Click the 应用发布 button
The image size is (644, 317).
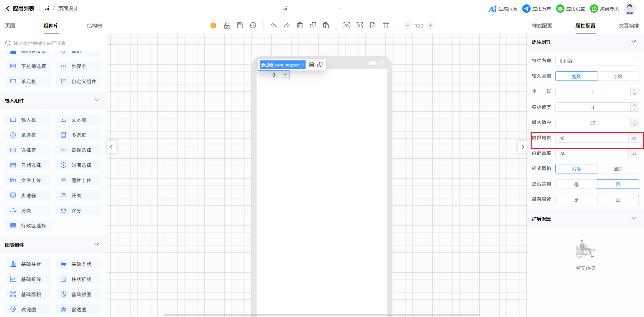[537, 9]
